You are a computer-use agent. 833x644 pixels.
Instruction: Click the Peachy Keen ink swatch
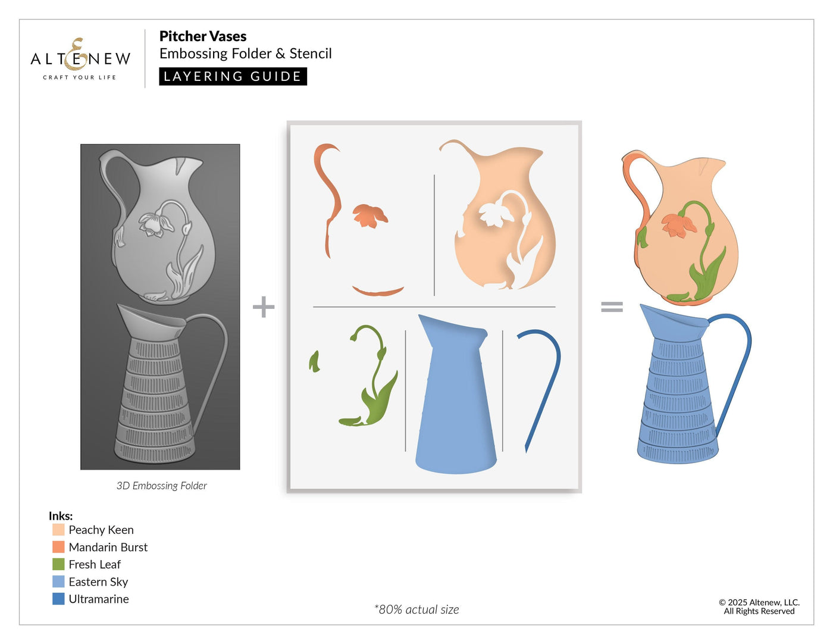pyautogui.click(x=58, y=530)
